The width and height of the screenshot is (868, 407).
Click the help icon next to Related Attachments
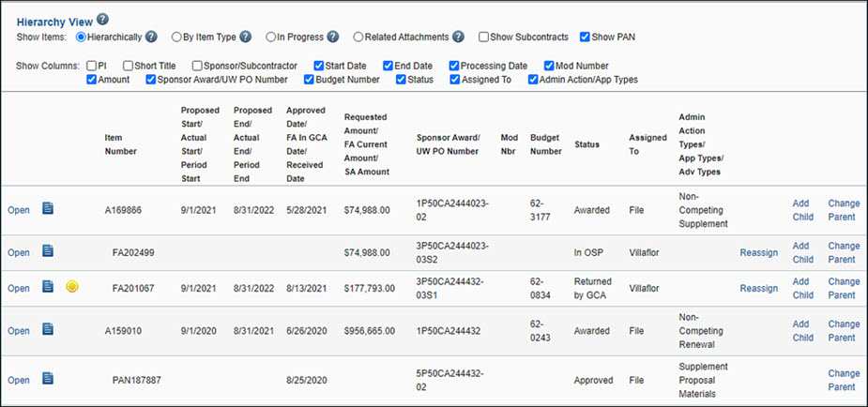458,37
